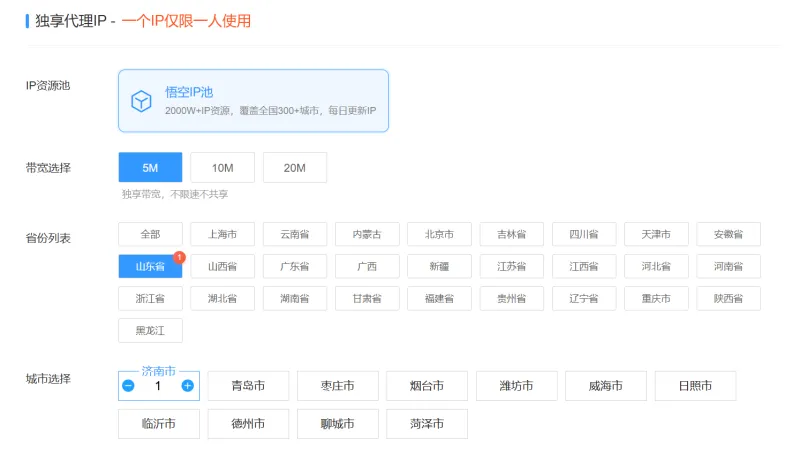Viewport: 800px width, 456px height.
Task: Choose 上海市 from province list
Action: [222, 234]
